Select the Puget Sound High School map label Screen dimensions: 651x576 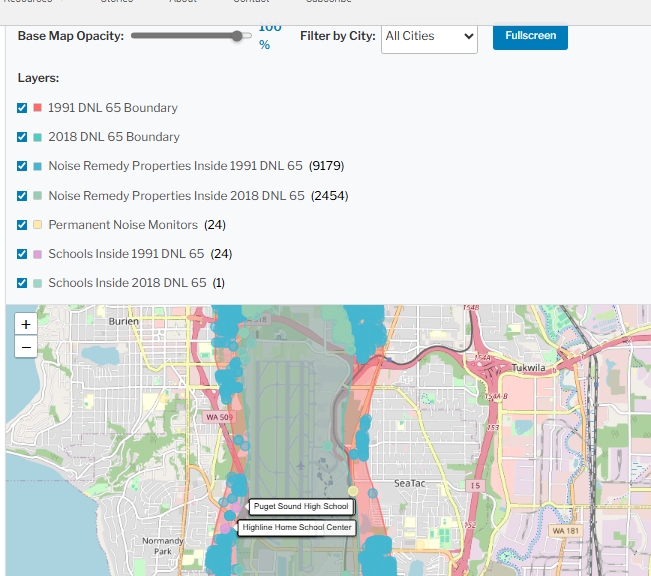coord(300,506)
